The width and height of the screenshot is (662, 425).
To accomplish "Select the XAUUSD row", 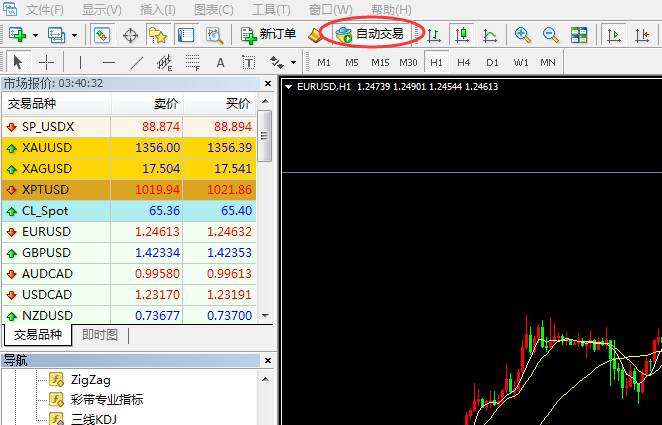I will (129, 148).
